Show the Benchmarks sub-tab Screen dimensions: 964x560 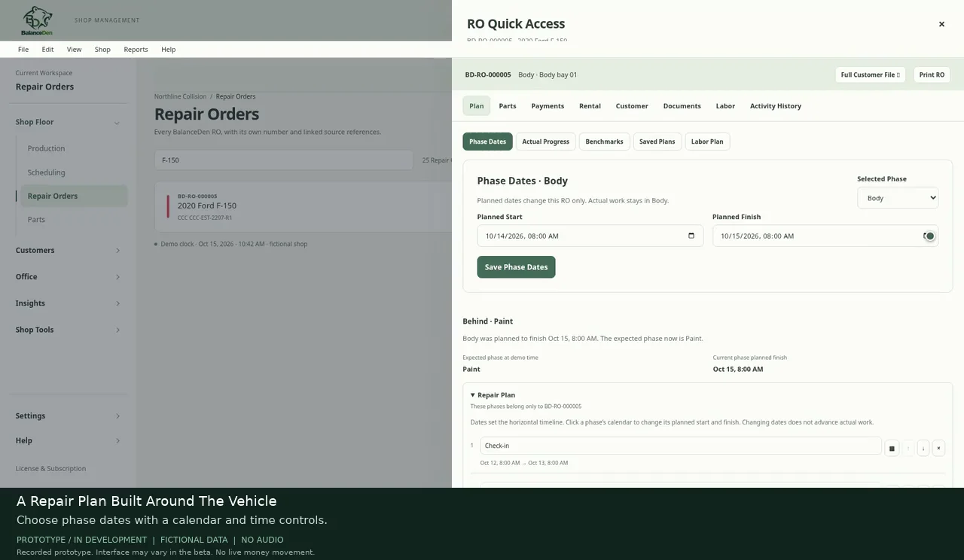604,142
